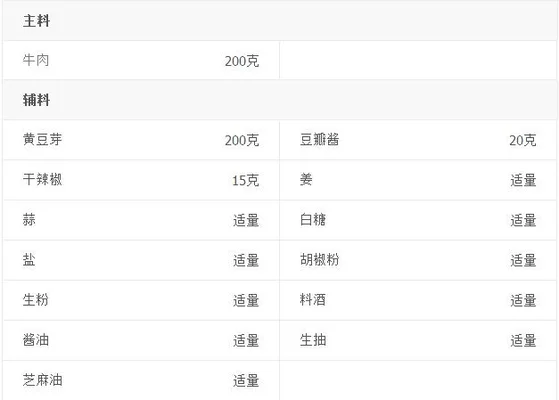Select the 200克 amount beside 牛肉
Image resolution: width=559 pixels, height=400 pixels.
tap(242, 61)
